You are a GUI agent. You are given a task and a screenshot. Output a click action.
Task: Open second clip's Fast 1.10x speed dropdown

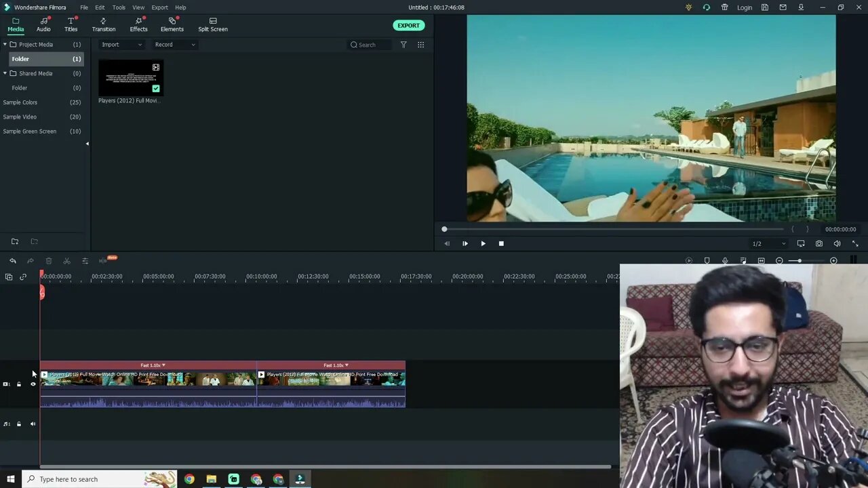[x=336, y=365]
